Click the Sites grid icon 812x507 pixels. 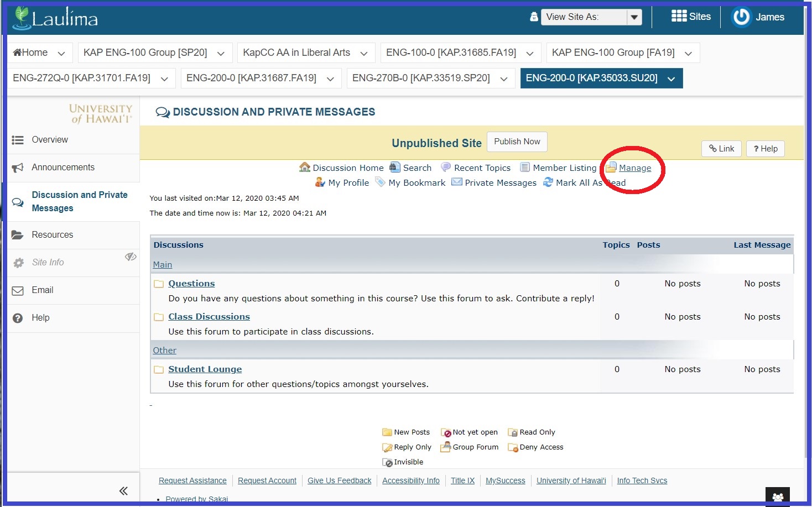point(679,17)
